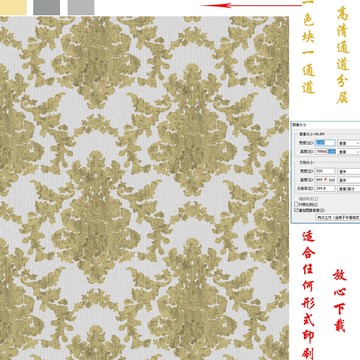Click the pixel height input field
Image resolution: width=360 pixels, height=360 pixels.
(325, 151)
